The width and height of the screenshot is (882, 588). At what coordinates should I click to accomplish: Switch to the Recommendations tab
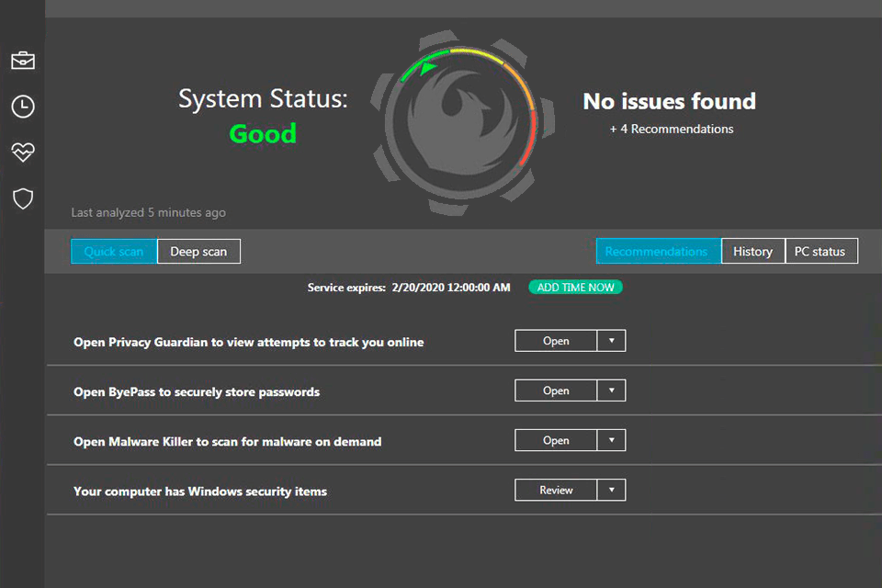(658, 251)
